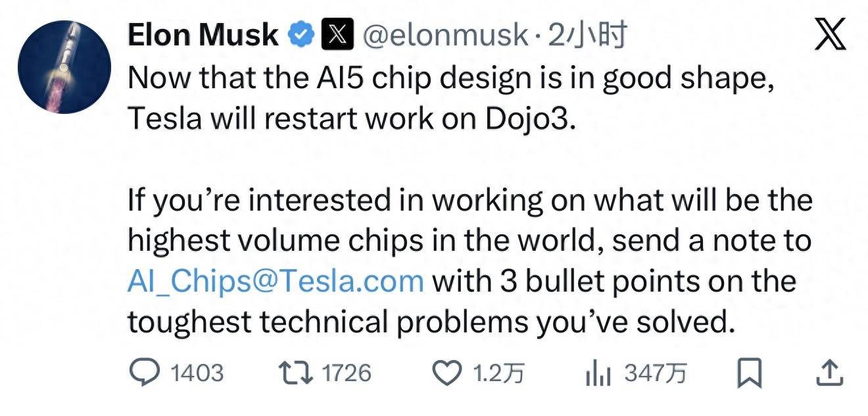Bookmark this tweet
This screenshot has width=868, height=416.
point(749,374)
